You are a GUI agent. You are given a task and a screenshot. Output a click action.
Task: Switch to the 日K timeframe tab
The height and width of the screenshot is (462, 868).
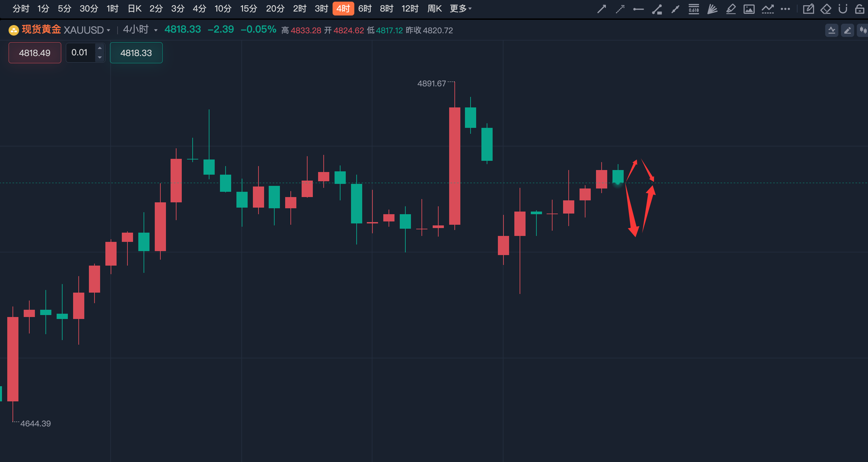coord(134,9)
